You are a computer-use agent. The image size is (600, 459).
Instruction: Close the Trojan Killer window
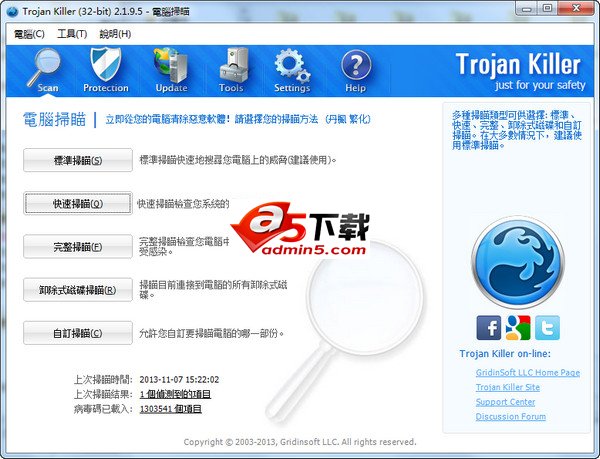pos(576,8)
